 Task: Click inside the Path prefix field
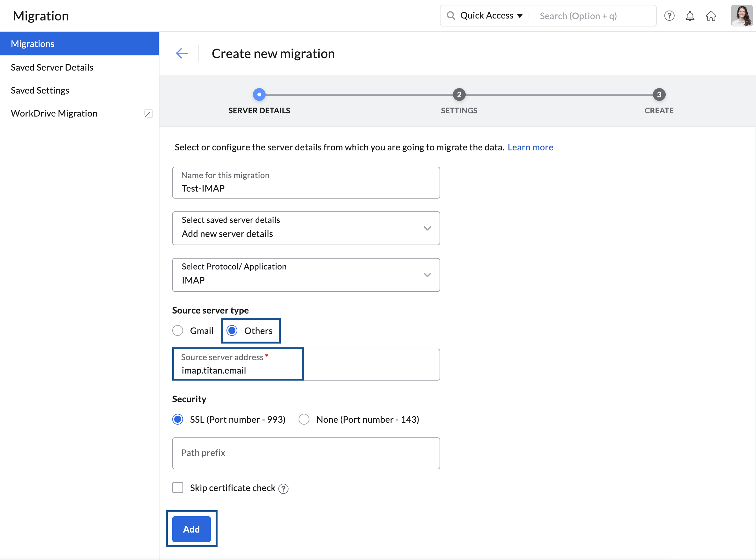(x=305, y=453)
